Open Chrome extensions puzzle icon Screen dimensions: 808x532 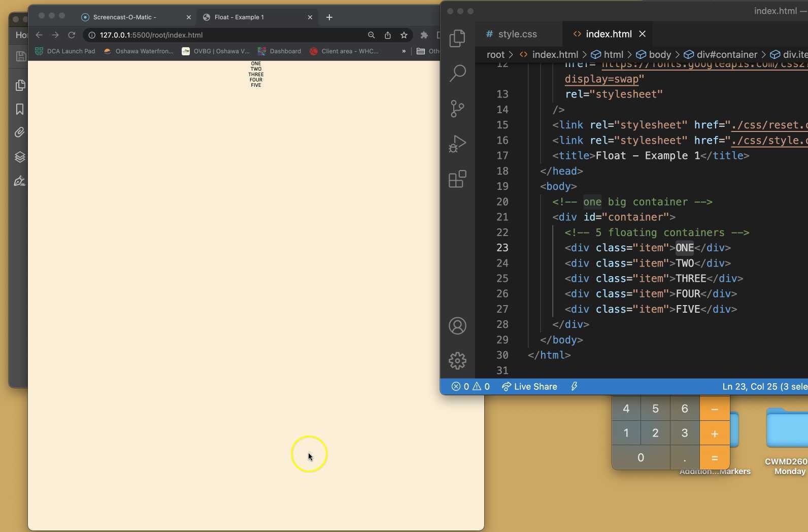(424, 35)
